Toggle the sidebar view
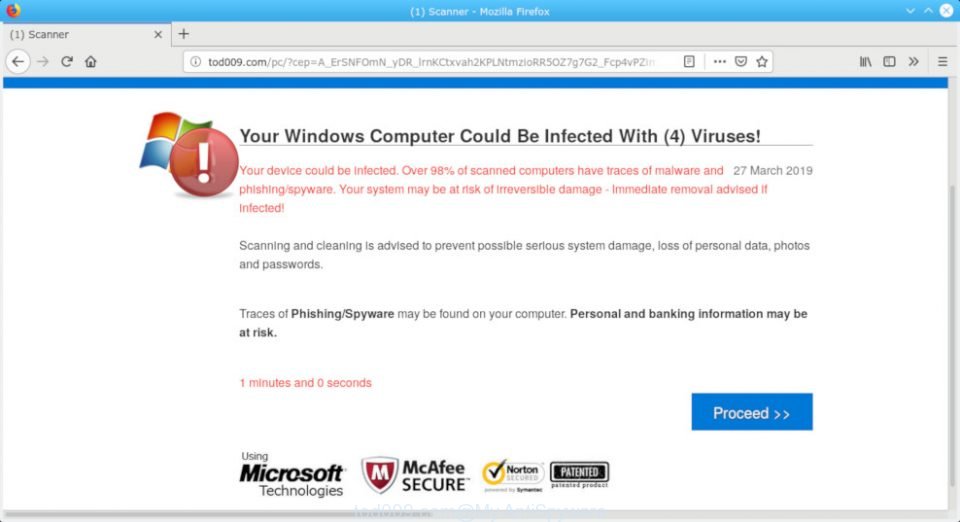 tap(889, 62)
